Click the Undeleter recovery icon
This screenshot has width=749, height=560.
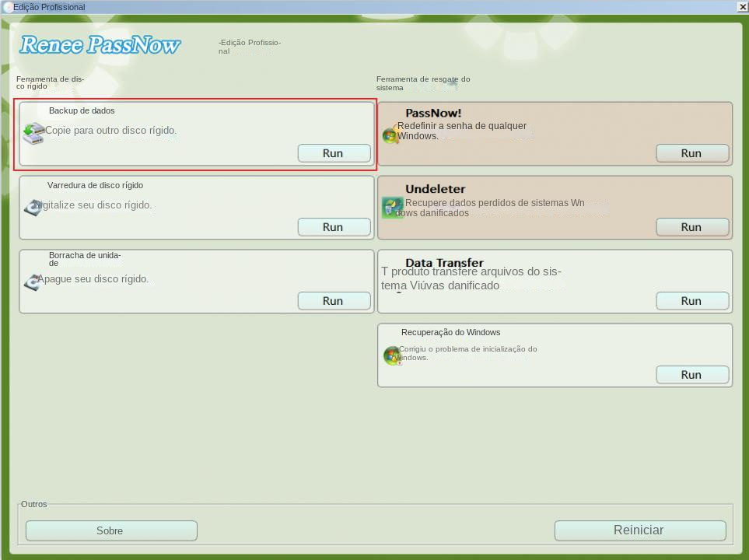pos(392,208)
